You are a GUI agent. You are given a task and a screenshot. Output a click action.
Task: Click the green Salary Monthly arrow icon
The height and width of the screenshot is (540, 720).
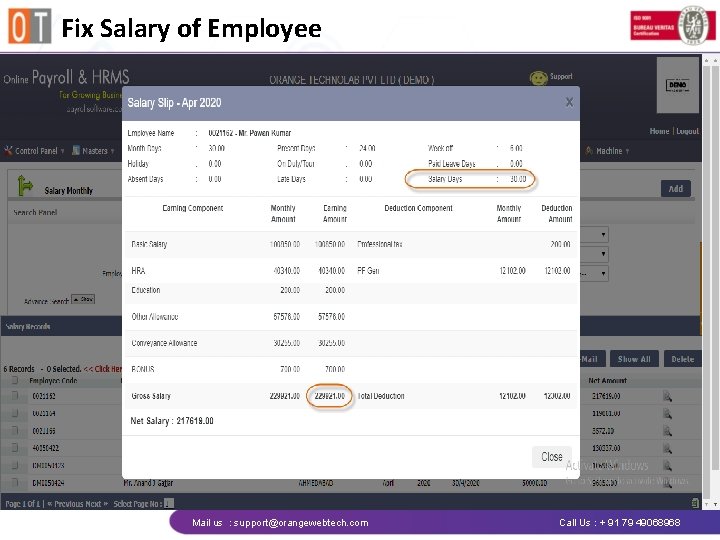coord(25,186)
